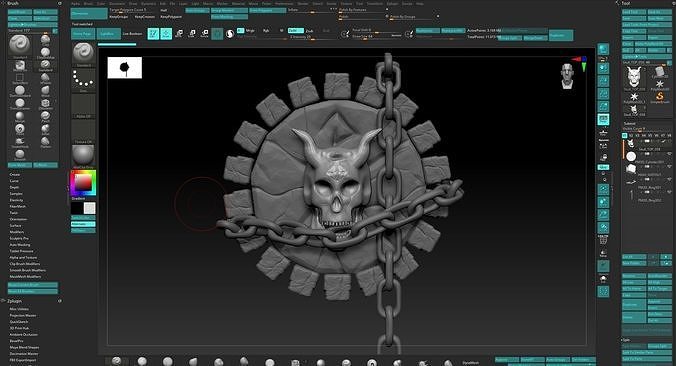Open the Texture Off slot
The height and width of the screenshot is (366, 676).
pos(83,131)
